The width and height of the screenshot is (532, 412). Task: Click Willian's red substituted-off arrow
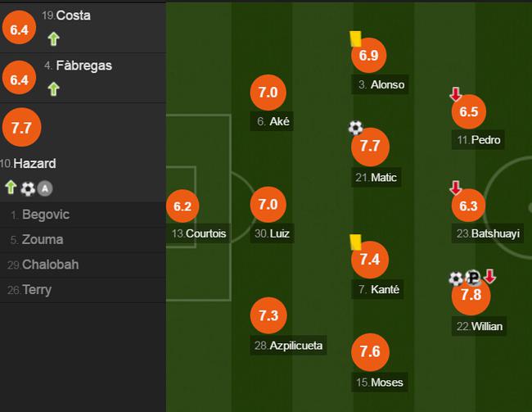click(x=489, y=277)
